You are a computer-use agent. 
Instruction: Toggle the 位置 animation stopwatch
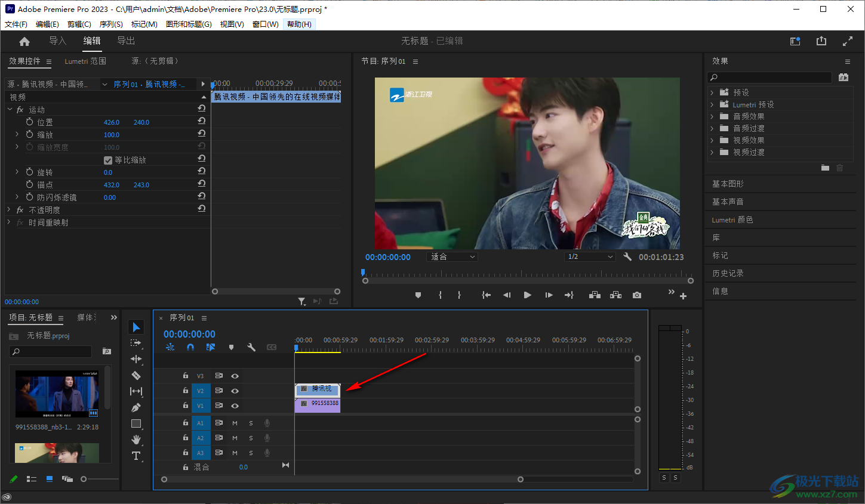pyautogui.click(x=30, y=122)
